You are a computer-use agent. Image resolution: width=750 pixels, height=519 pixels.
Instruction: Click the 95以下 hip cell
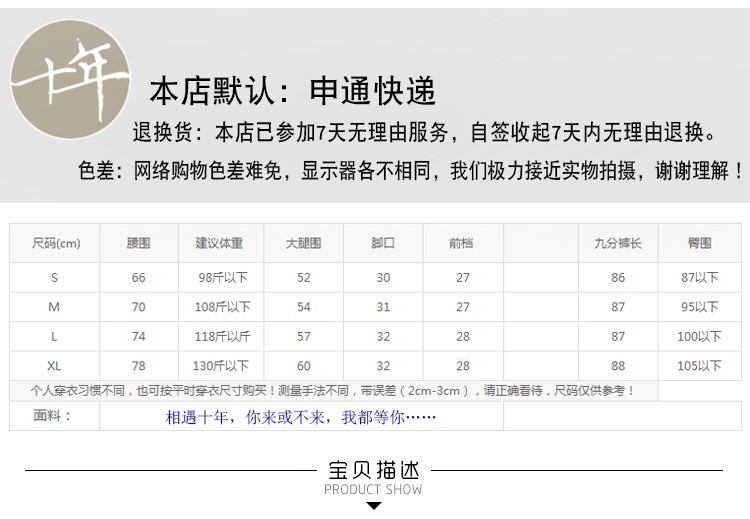coord(700,307)
